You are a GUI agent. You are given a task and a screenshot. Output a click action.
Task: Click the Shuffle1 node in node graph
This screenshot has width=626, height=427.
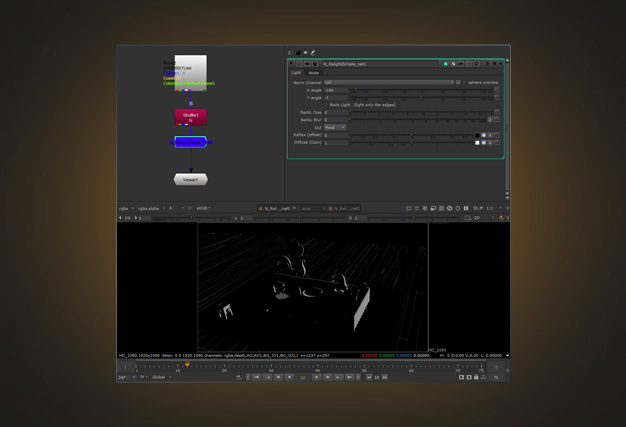191,116
